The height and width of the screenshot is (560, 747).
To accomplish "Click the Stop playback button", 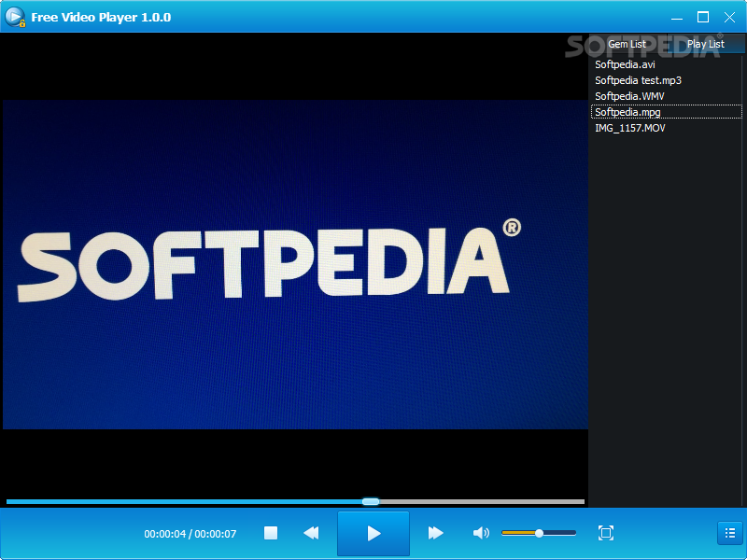I will (x=271, y=533).
